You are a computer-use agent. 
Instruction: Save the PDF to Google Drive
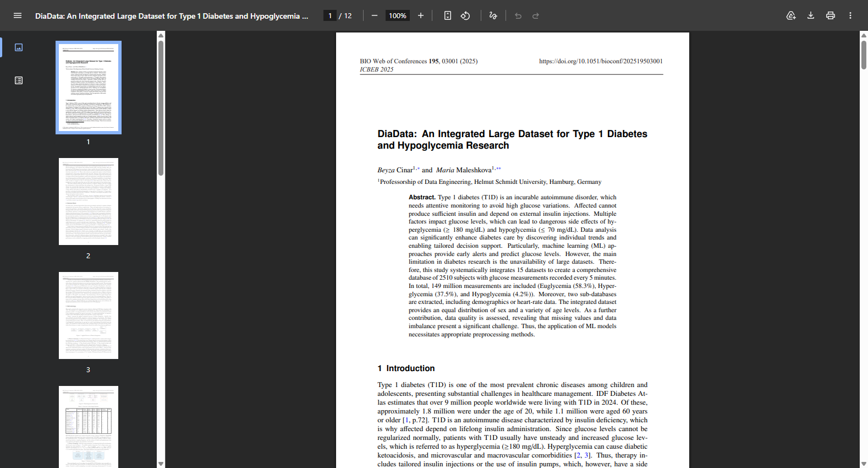tap(791, 15)
